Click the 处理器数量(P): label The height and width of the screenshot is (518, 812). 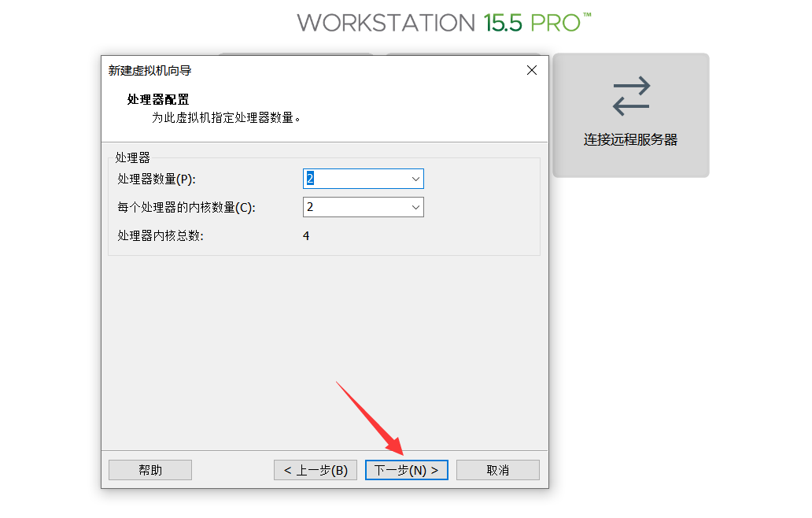click(157, 179)
